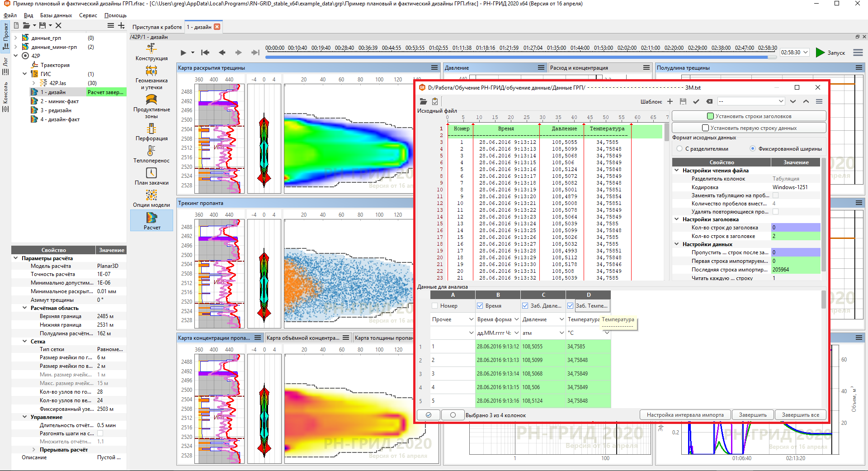
Task: Click the open project folder icon in main toolbar
Action: coord(27,26)
